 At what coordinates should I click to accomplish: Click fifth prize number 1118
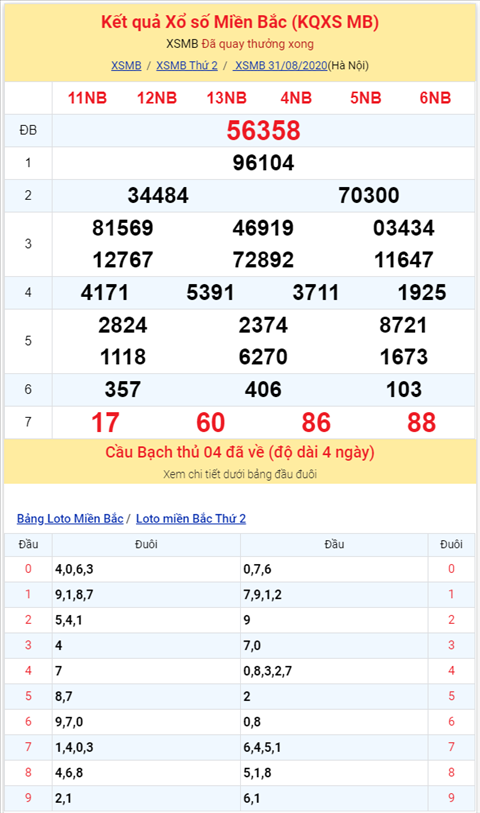pos(123,357)
